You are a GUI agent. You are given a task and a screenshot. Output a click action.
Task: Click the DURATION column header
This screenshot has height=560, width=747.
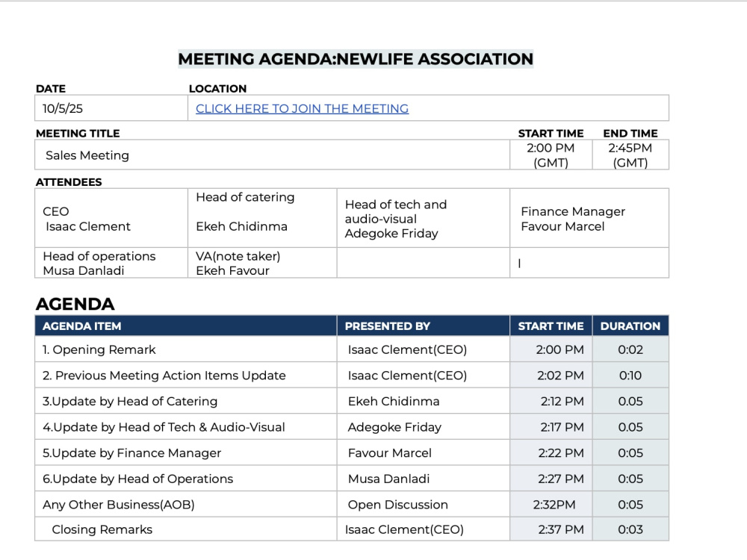630,326
